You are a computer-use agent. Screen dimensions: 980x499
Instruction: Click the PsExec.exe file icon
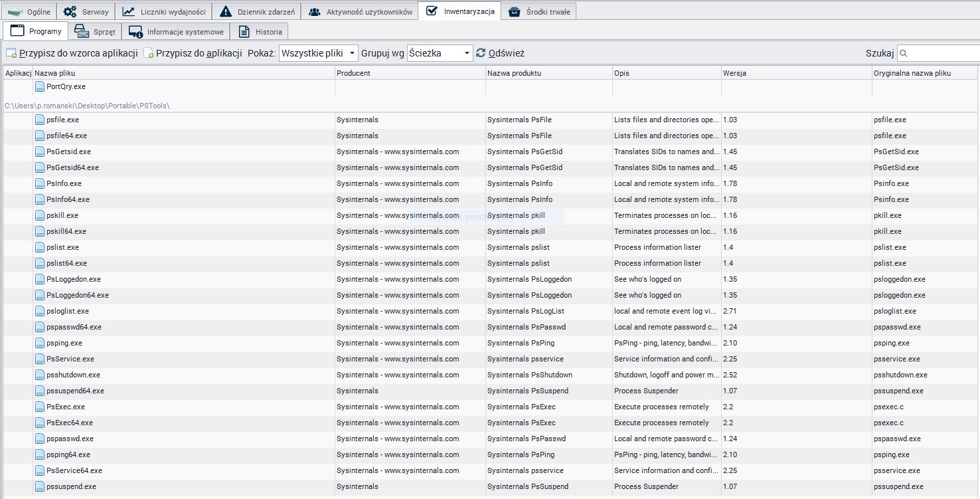pos(40,407)
